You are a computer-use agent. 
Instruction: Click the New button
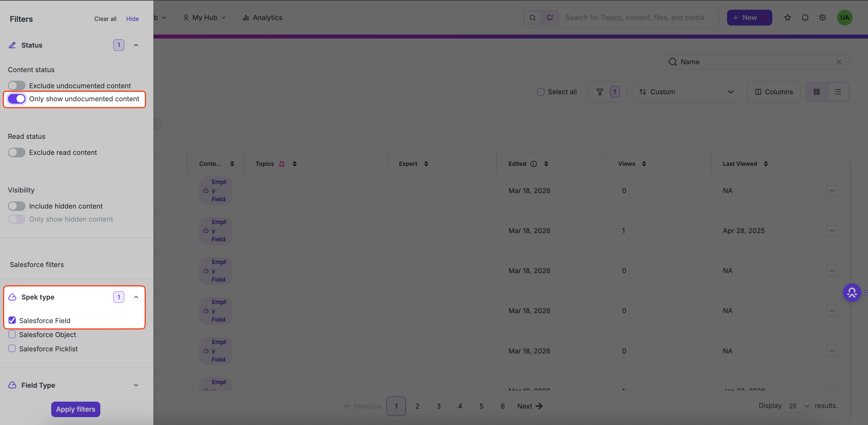tap(749, 18)
